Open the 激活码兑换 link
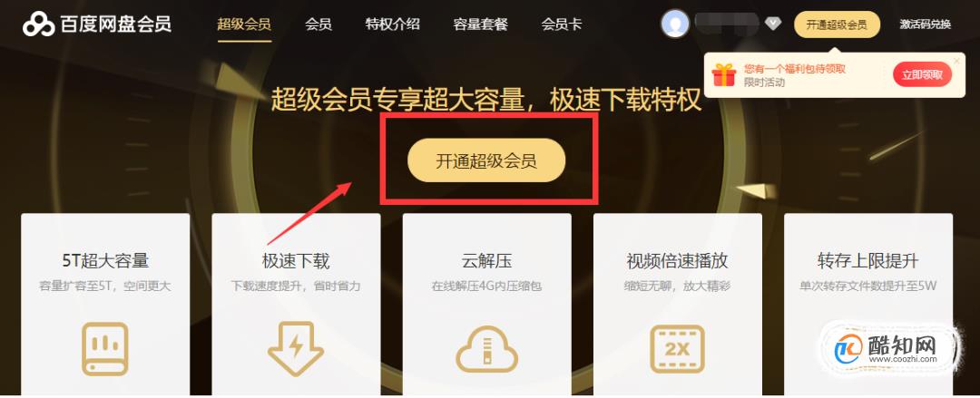 coord(925,25)
